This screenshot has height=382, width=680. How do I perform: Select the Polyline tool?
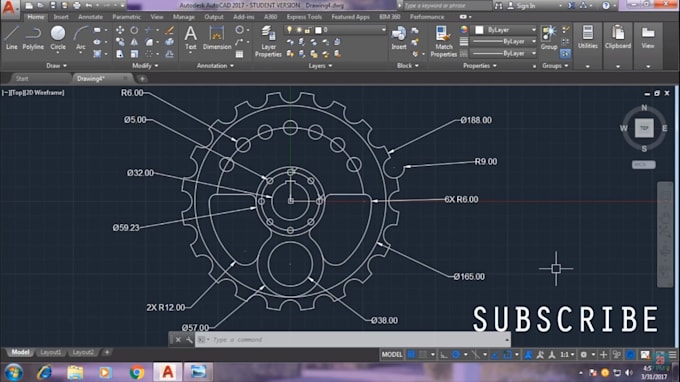33,38
